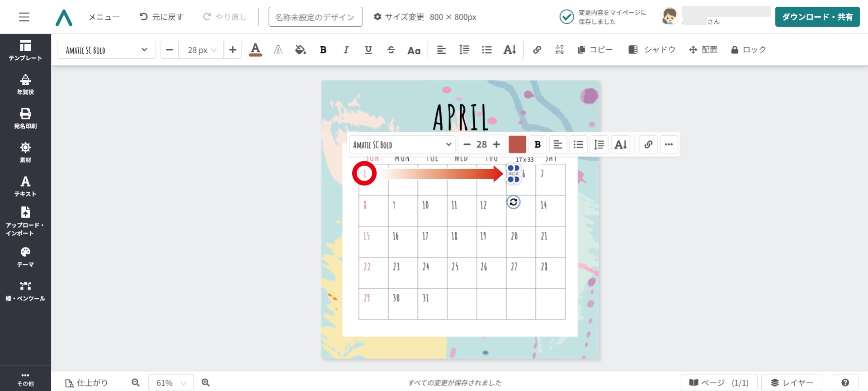Image resolution: width=868 pixels, height=391 pixels.
Task: Click the ダウンロード・共有 button
Action: click(x=817, y=17)
